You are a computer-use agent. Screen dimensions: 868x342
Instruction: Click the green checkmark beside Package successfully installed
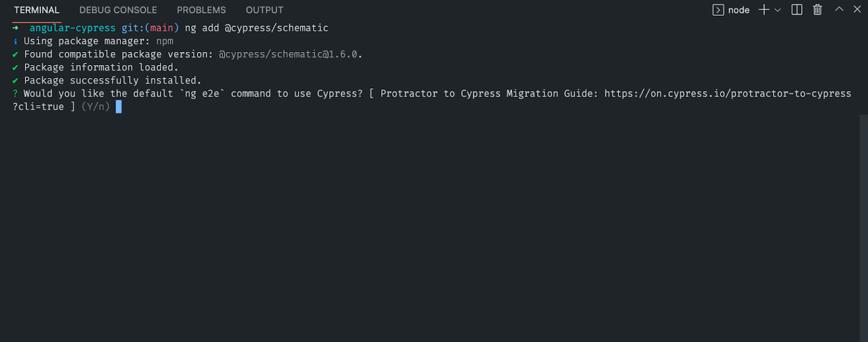[x=15, y=81]
